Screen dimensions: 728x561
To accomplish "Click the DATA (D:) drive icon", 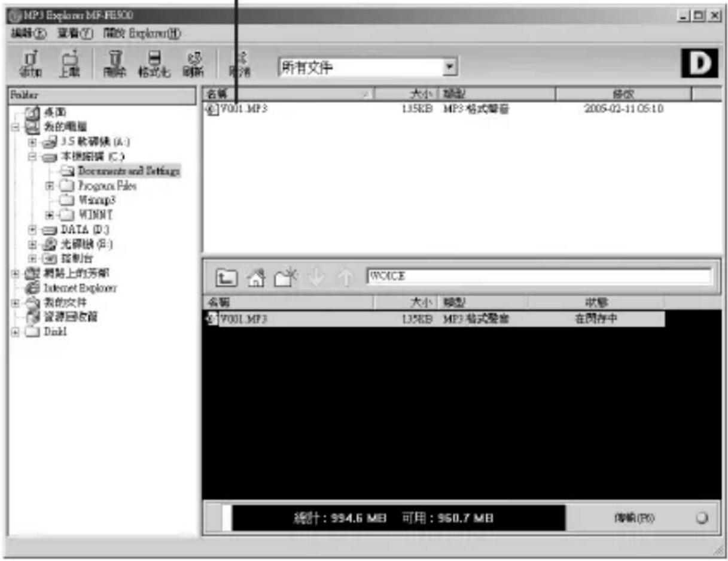I will coord(50,229).
